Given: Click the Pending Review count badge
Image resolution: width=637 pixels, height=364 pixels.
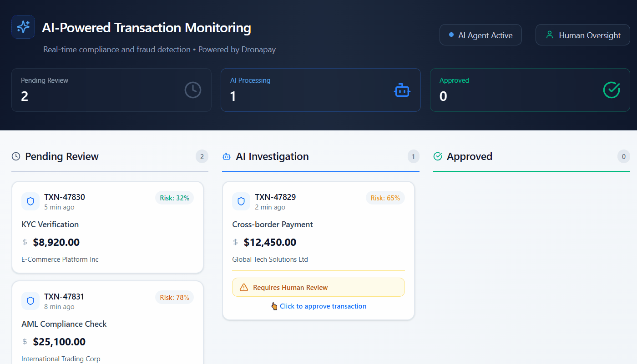Looking at the screenshot, I should pos(202,157).
